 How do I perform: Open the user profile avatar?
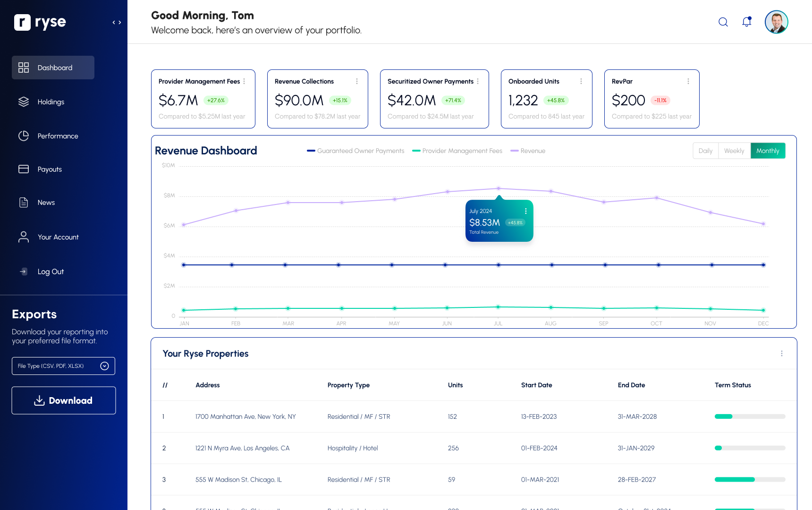(x=776, y=22)
